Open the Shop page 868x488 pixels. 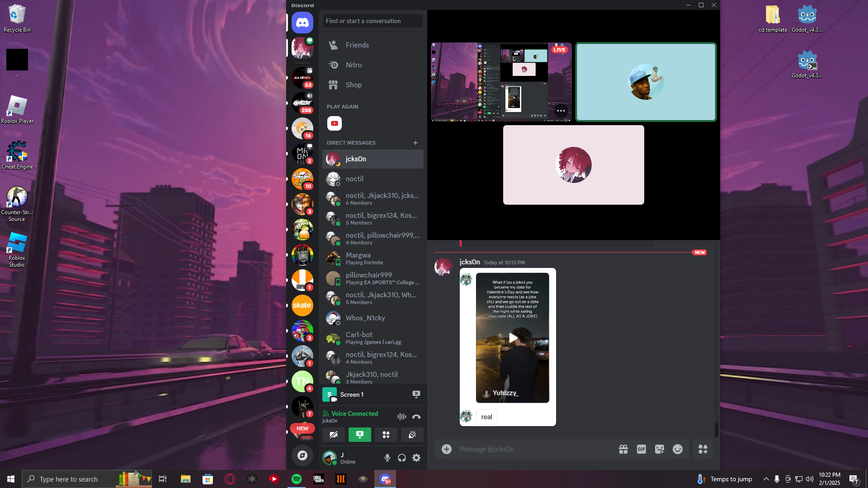(x=354, y=85)
